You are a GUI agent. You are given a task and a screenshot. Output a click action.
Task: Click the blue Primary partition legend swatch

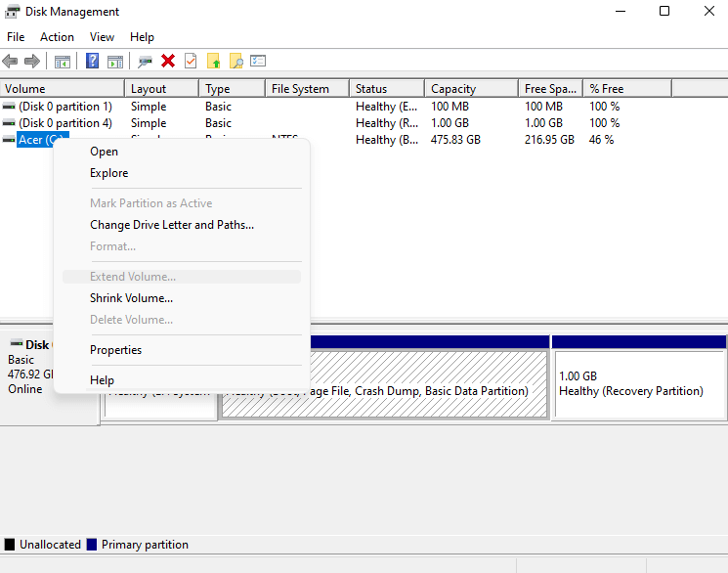click(92, 545)
